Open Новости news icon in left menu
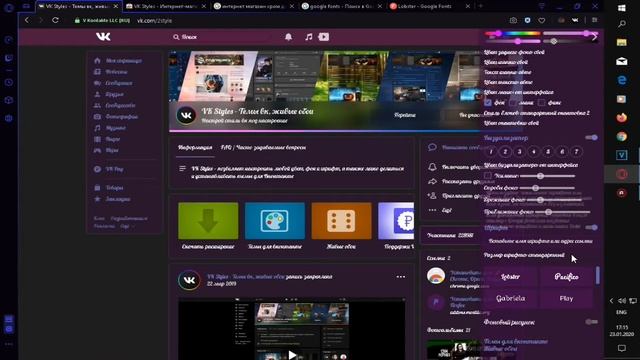Screen dimensions: 640x360 (x=97, y=72)
